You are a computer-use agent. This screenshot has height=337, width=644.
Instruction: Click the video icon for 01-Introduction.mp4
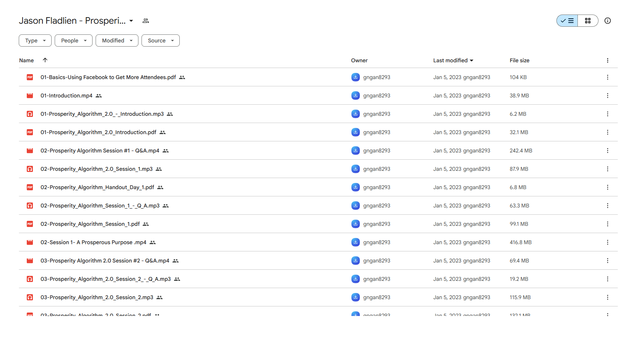point(30,96)
